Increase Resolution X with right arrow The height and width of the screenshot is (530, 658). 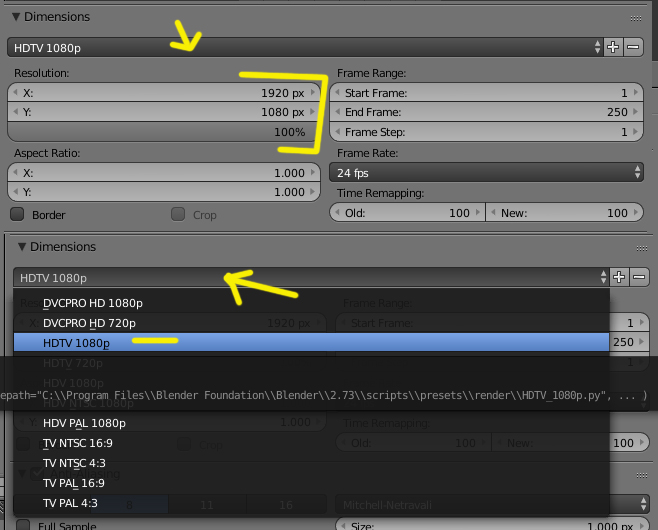point(313,92)
